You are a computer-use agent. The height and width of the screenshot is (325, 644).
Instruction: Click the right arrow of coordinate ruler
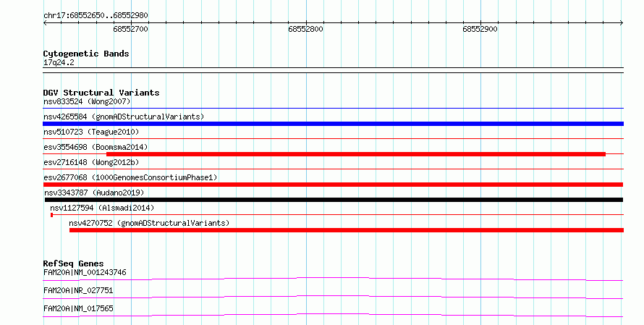[x=622, y=23]
